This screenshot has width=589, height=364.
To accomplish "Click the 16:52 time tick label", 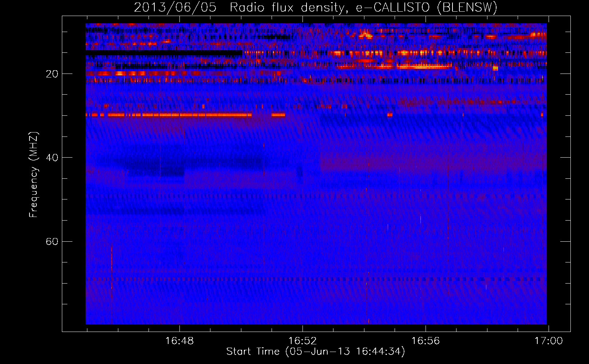I will click(x=303, y=341).
